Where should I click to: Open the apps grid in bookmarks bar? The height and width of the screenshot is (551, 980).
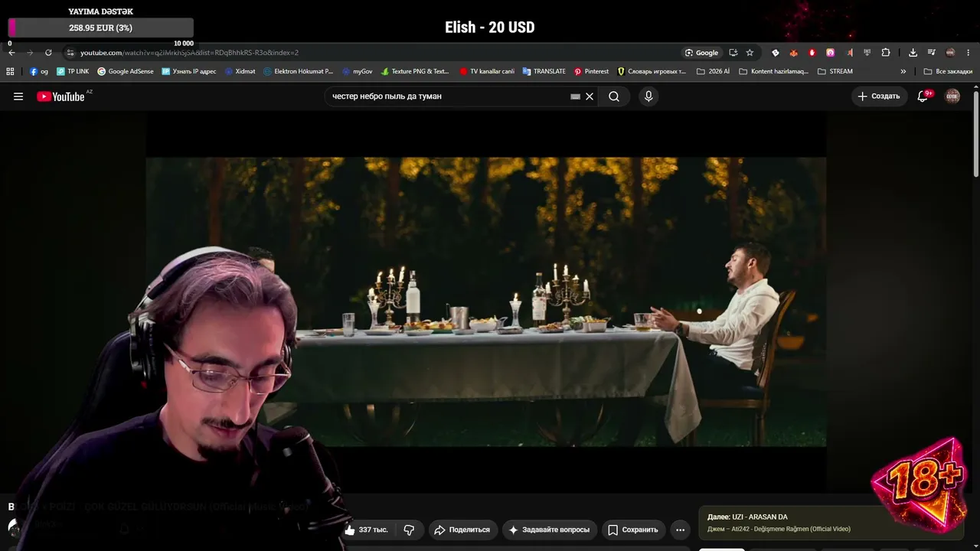click(10, 71)
